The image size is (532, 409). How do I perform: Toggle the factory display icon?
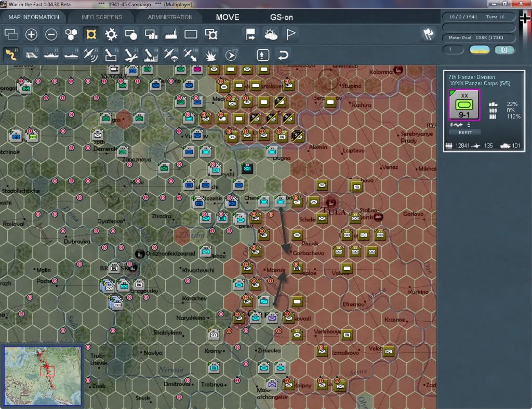[171, 34]
